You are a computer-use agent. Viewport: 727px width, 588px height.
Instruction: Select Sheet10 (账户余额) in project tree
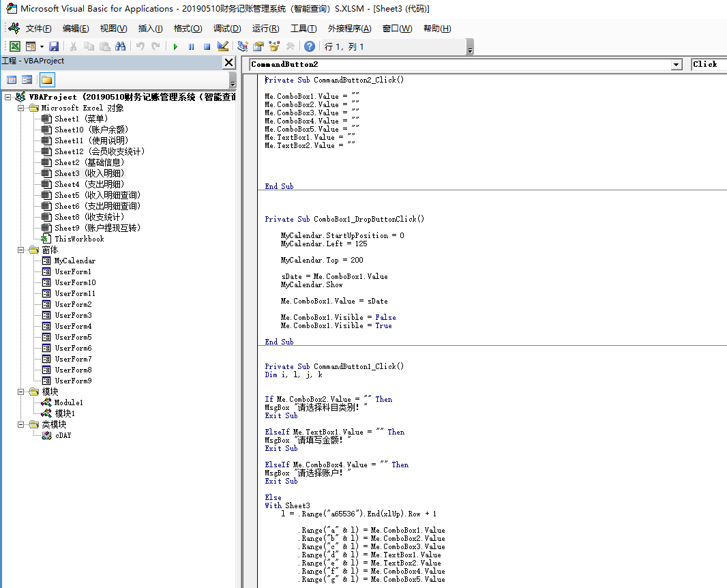pyautogui.click(x=91, y=130)
